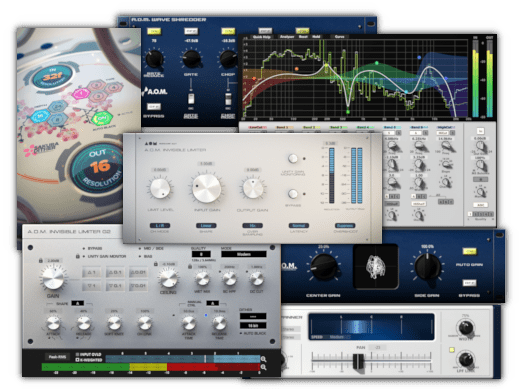Toggle the round Bypass button on Invisible Limiter
This screenshot has width=519, height=389.
point(293,193)
